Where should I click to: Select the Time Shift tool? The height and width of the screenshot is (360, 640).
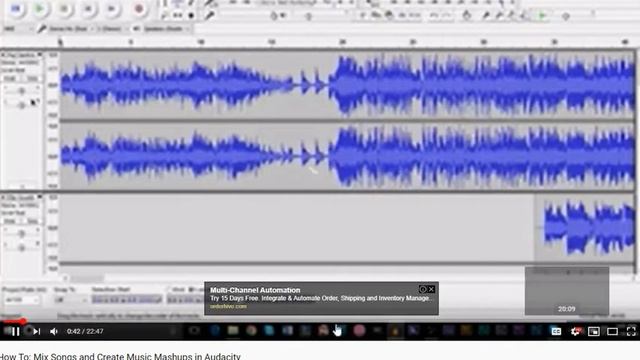[177, 16]
